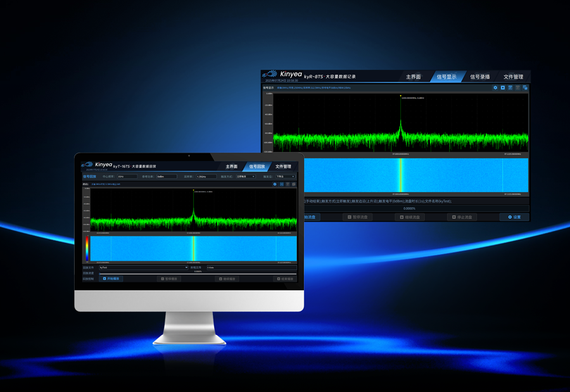Click the 停止流盘 button

462,217
